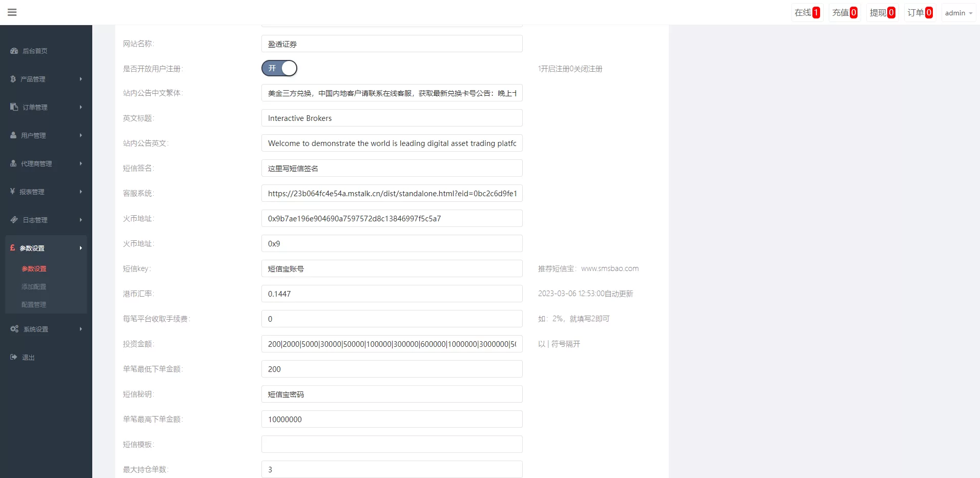Expand the 系统设置 submenu arrow
Viewport: 980px width, 478px height.
[80, 329]
